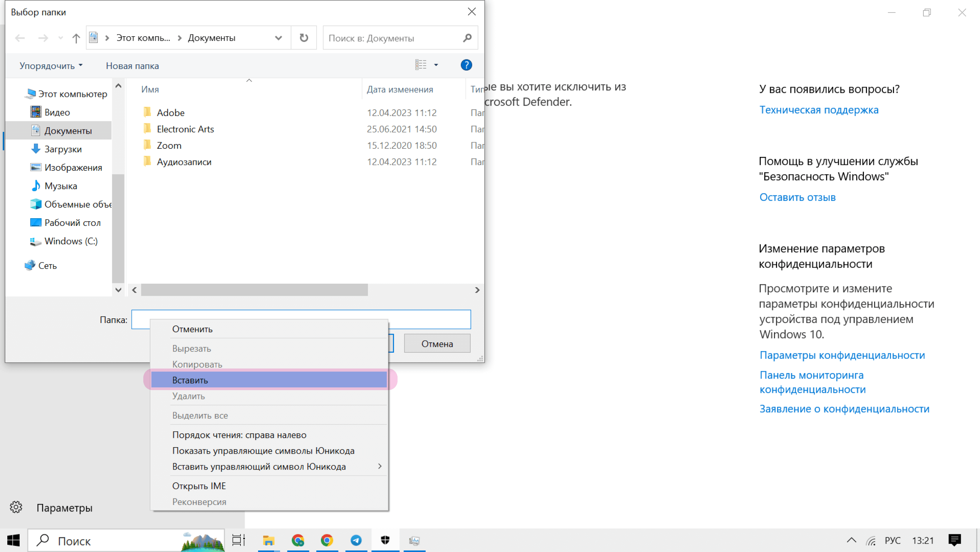Click the up-arrow navigate to parent folder

point(76,38)
